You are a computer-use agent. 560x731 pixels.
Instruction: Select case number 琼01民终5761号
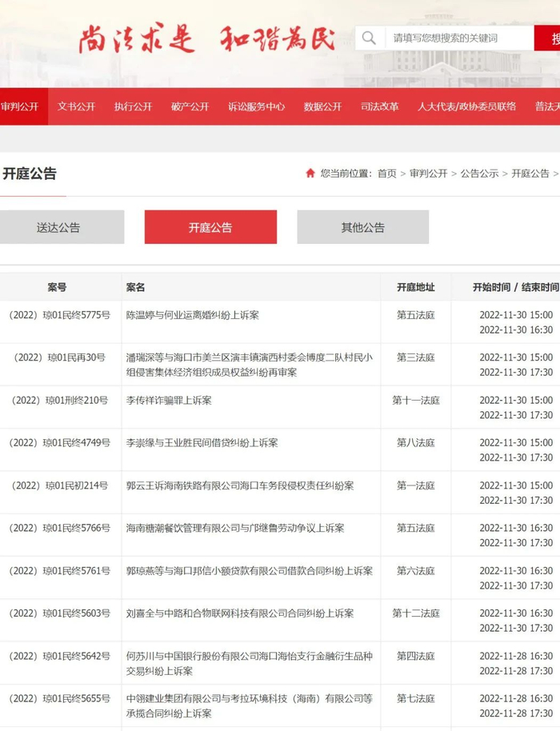tap(60, 571)
